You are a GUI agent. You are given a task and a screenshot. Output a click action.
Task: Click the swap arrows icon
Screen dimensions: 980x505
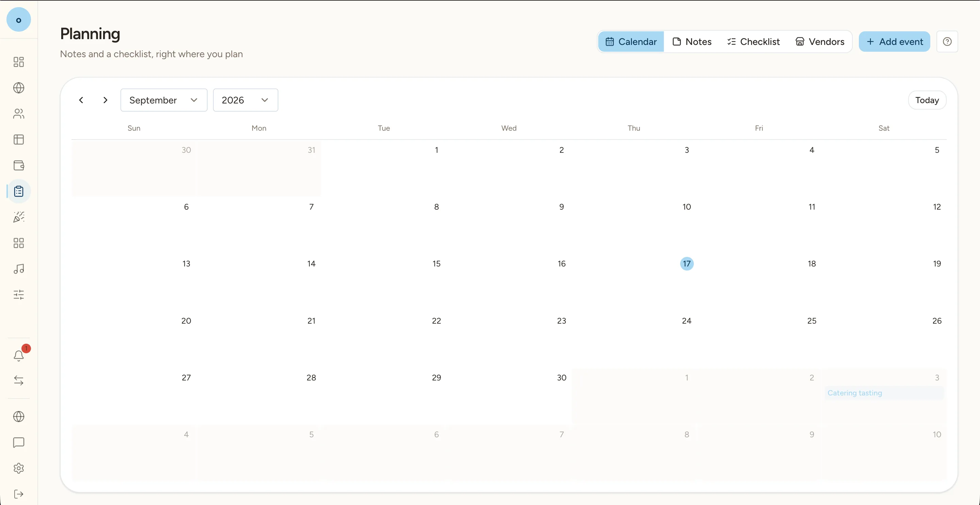tap(19, 380)
